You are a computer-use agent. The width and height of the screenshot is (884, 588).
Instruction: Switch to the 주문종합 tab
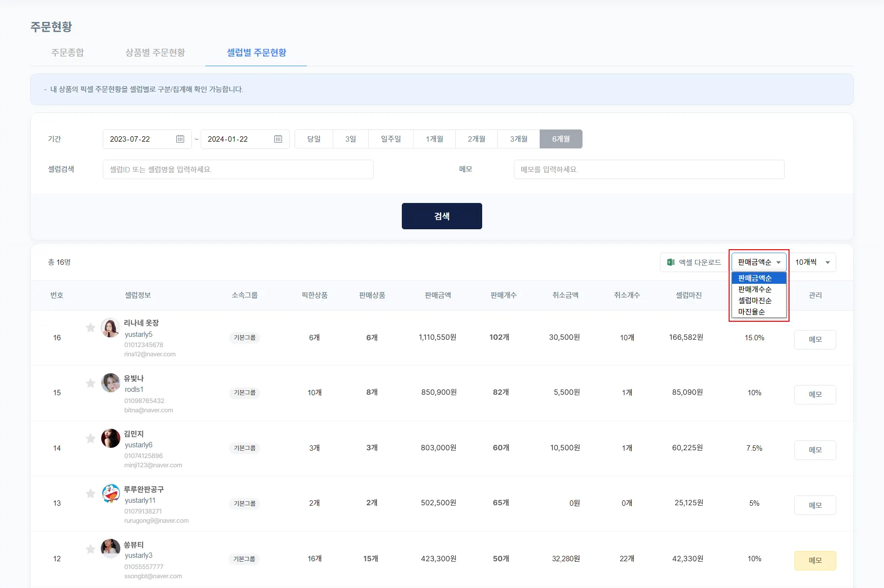point(68,53)
